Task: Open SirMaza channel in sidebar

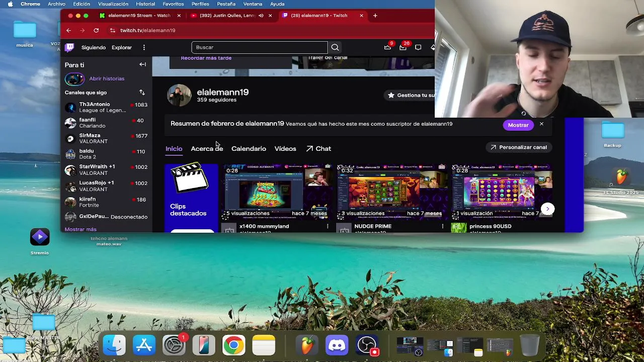Action: [106, 138]
